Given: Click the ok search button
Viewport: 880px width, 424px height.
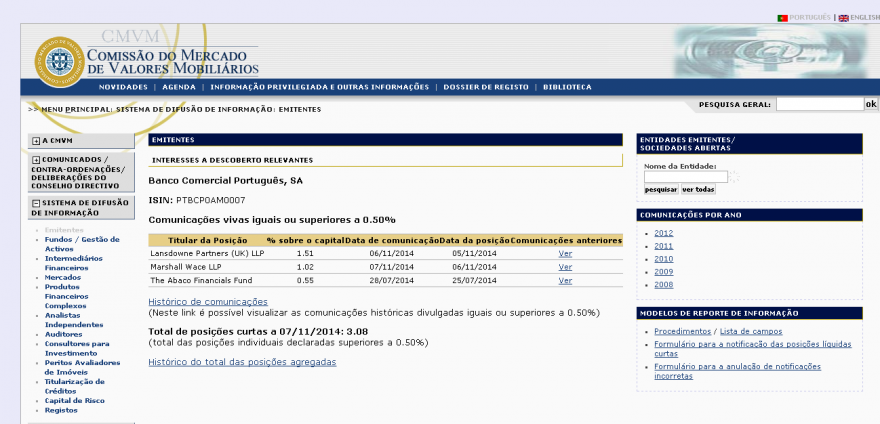Looking at the screenshot, I should 871,104.
